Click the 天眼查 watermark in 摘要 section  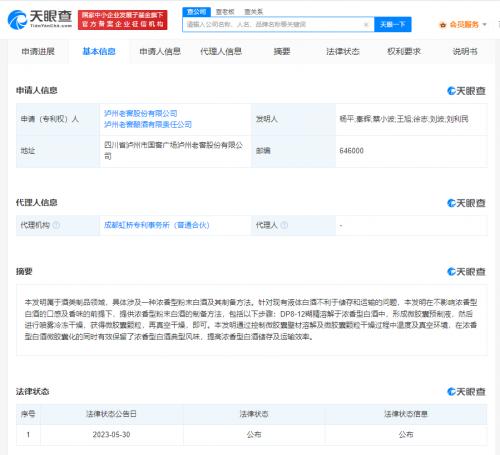(466, 272)
